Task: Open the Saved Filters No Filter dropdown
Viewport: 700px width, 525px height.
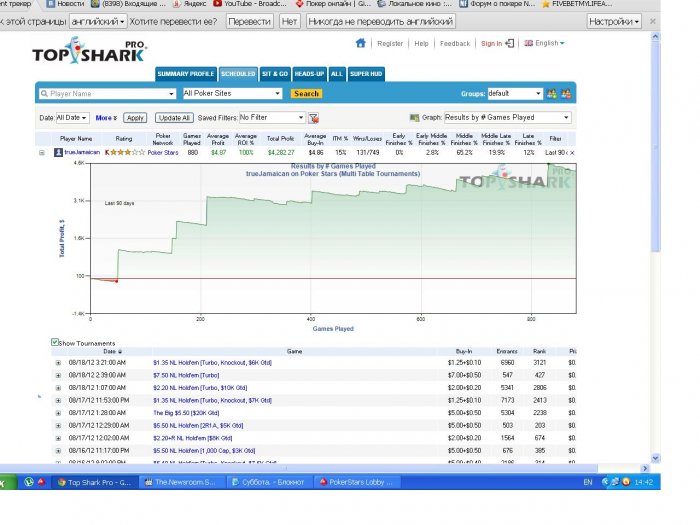Action: click(272, 117)
